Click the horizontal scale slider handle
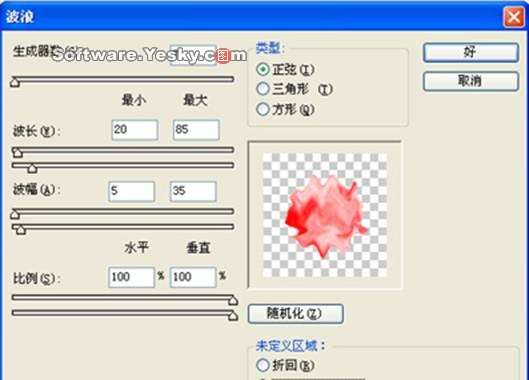This screenshot has width=529, height=380. tap(233, 300)
